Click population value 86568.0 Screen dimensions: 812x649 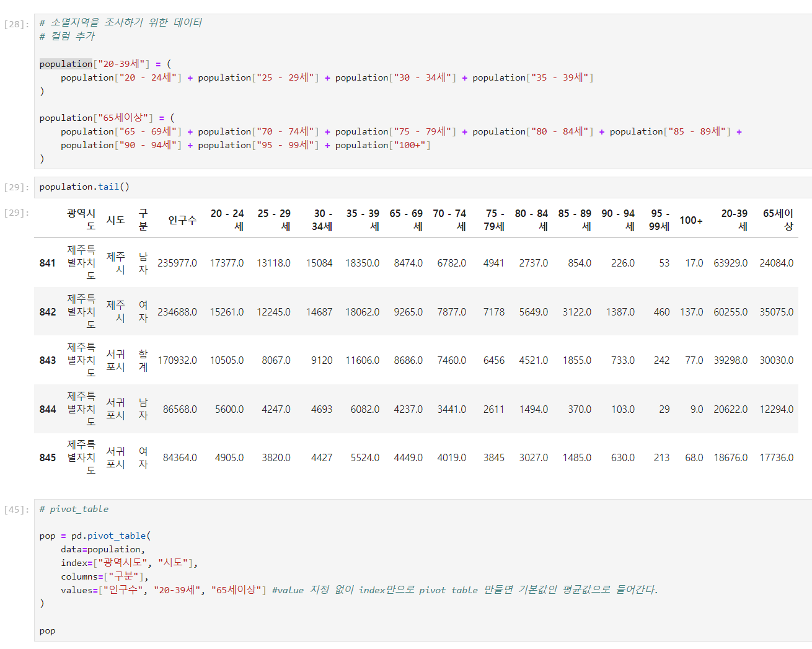point(180,409)
